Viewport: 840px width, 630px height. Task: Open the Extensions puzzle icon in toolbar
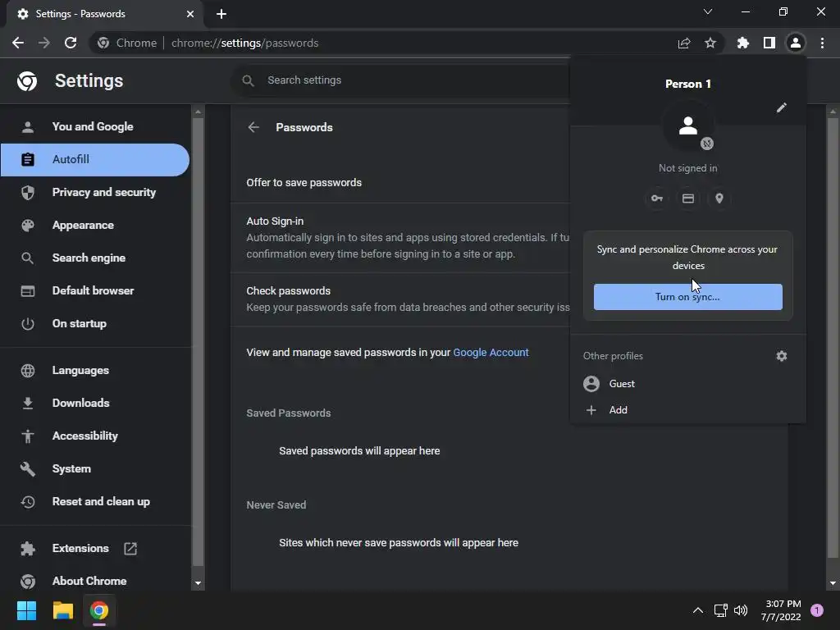743,43
